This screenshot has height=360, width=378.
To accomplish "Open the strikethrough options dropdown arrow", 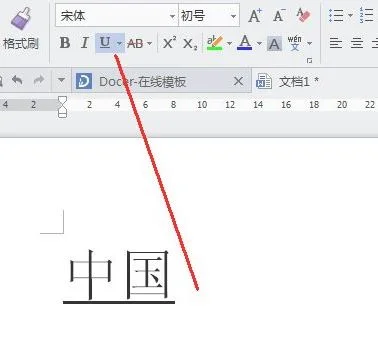I will click(149, 43).
